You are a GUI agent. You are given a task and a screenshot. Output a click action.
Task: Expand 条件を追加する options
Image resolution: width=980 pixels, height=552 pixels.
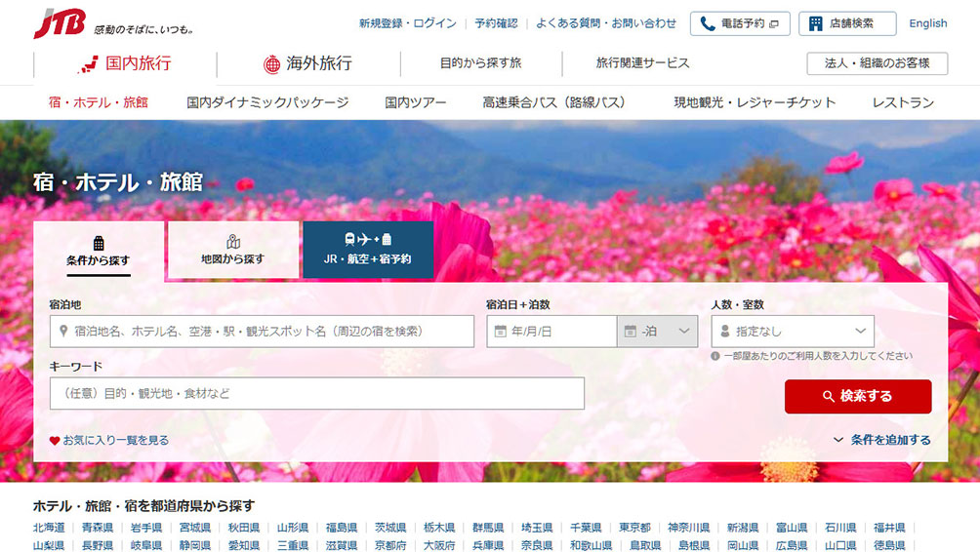(x=881, y=440)
